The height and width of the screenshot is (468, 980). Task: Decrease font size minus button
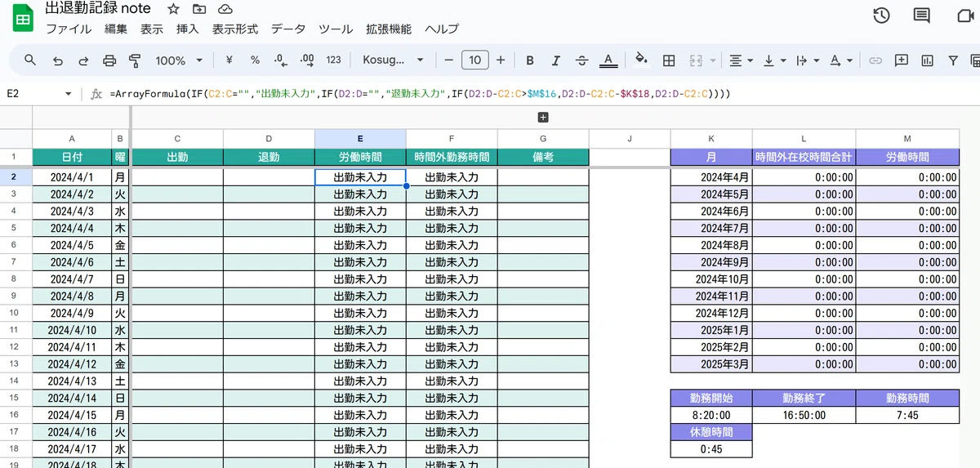tap(448, 60)
